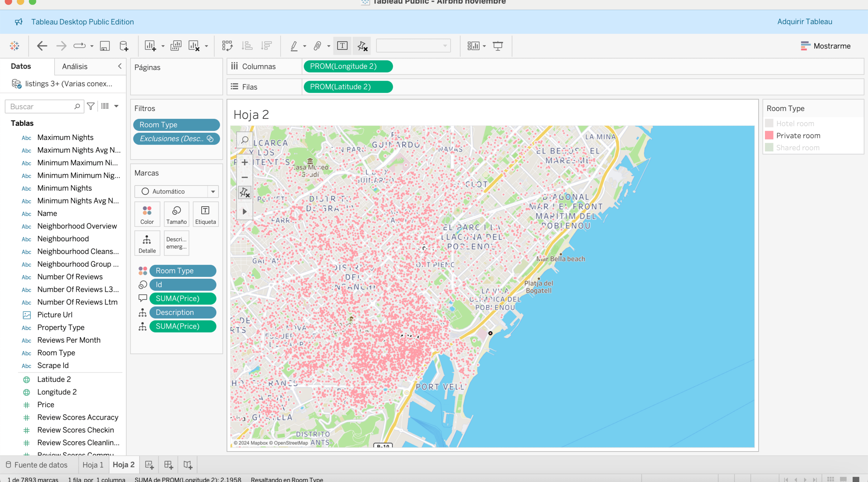Click the Save workbook toolbar icon
The width and height of the screenshot is (868, 482).
pos(105,46)
